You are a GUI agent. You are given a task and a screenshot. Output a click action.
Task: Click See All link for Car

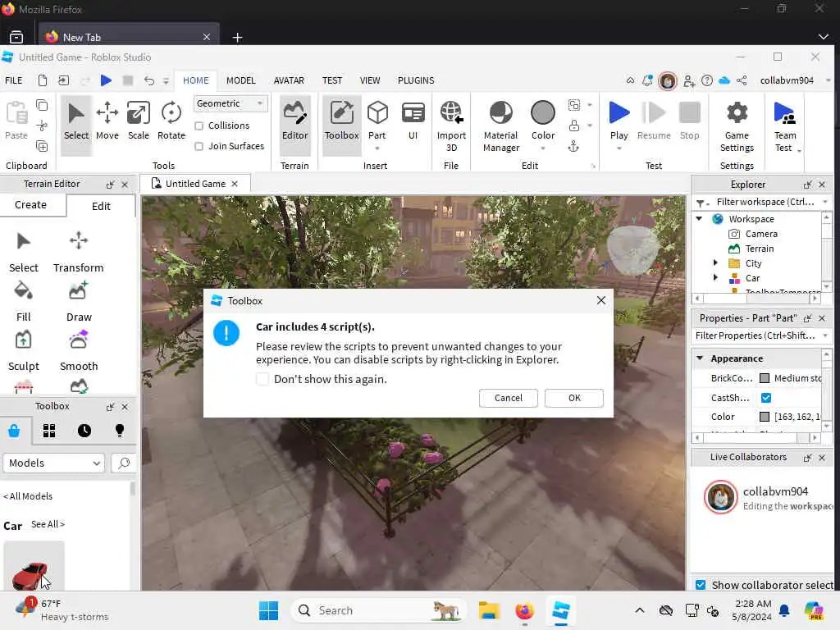48,524
